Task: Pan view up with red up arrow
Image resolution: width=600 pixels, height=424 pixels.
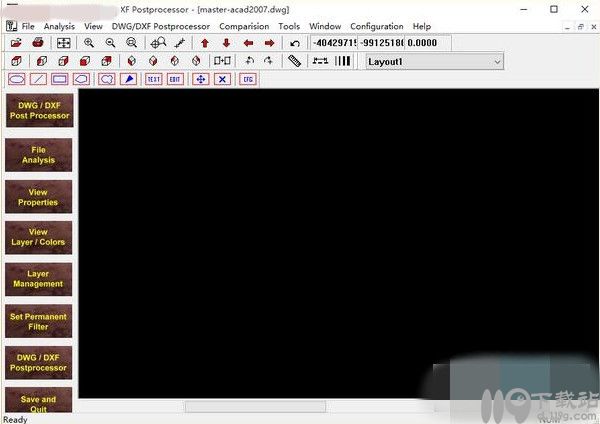Action: pos(205,43)
